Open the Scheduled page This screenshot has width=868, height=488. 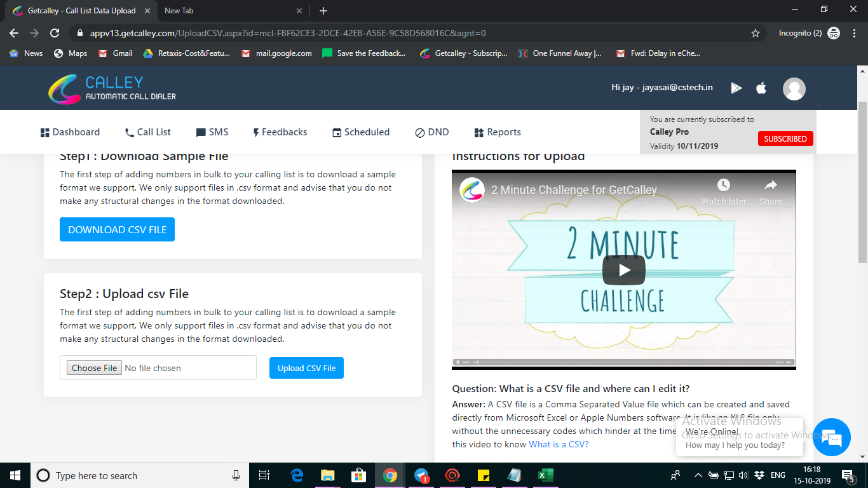tap(361, 132)
